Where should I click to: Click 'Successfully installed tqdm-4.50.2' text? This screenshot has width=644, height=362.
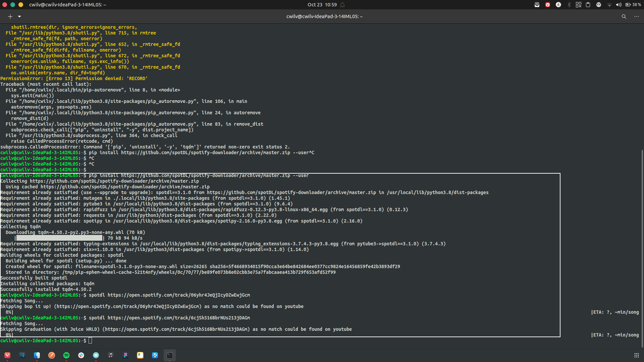click(46, 289)
